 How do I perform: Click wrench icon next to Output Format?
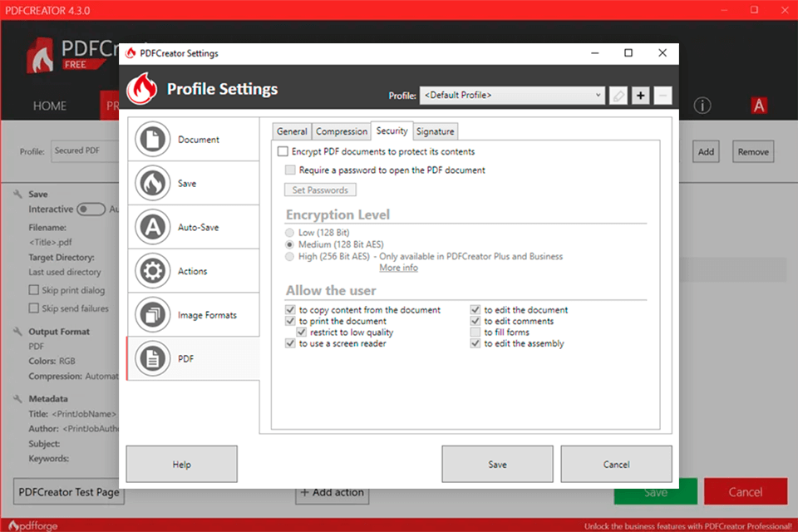(17, 332)
